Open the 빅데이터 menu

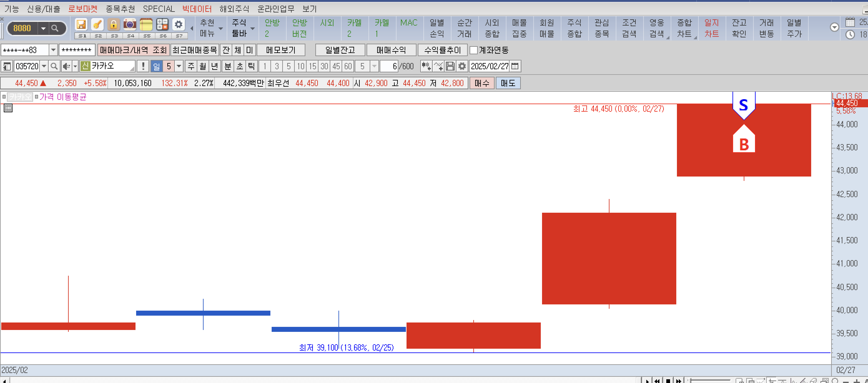tap(197, 9)
